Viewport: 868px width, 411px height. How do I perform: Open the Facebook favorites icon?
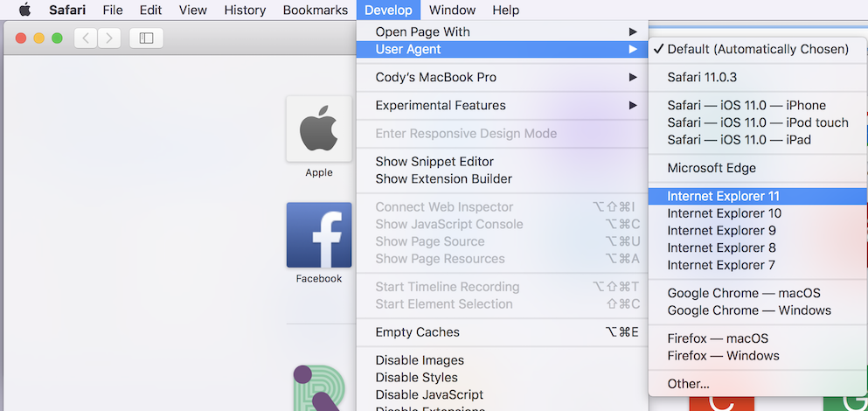click(319, 235)
